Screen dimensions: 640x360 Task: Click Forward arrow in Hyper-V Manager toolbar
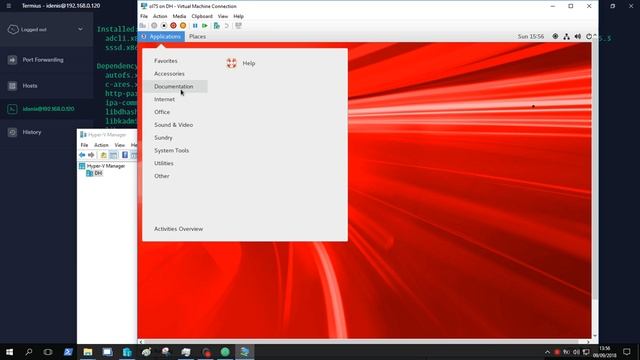(91, 155)
